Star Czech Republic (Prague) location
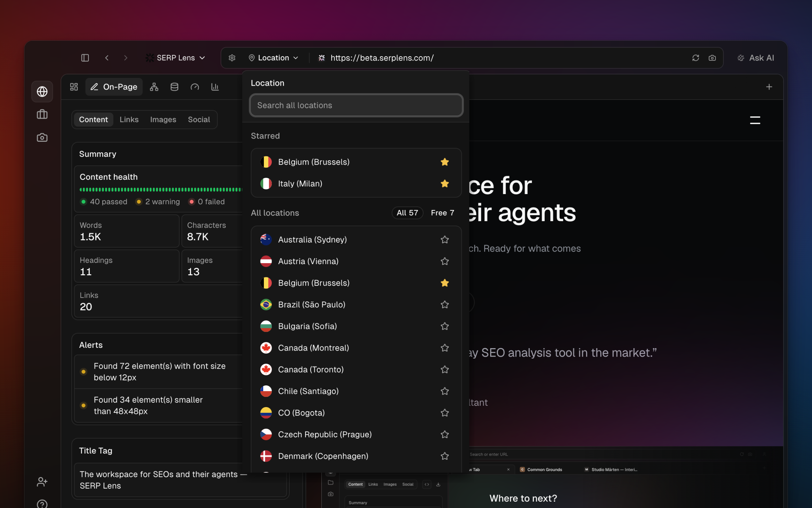This screenshot has height=508, width=812. (445, 435)
